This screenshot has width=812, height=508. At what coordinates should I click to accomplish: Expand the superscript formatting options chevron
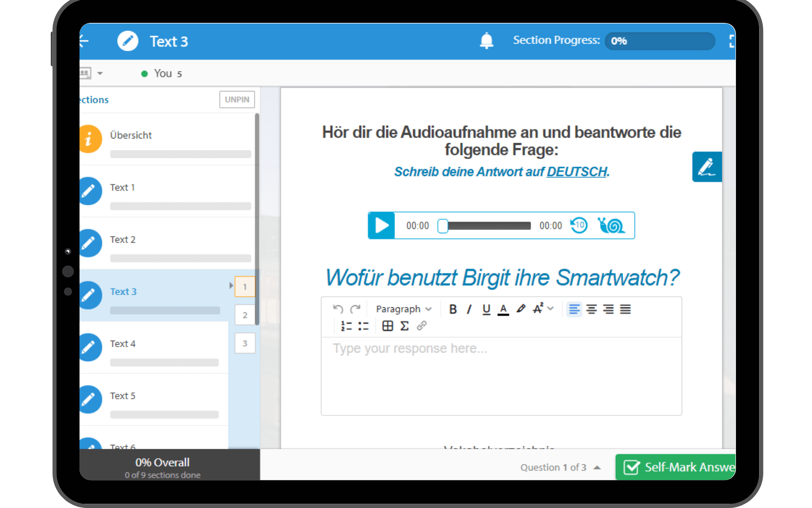pos(550,309)
